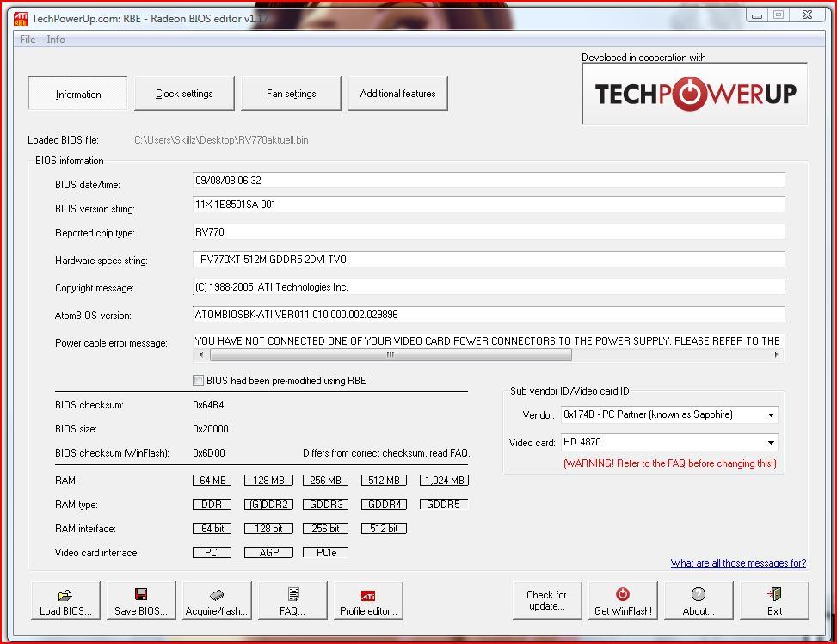
Task: Open 'What are all those messages for?' link
Action: coord(738,563)
